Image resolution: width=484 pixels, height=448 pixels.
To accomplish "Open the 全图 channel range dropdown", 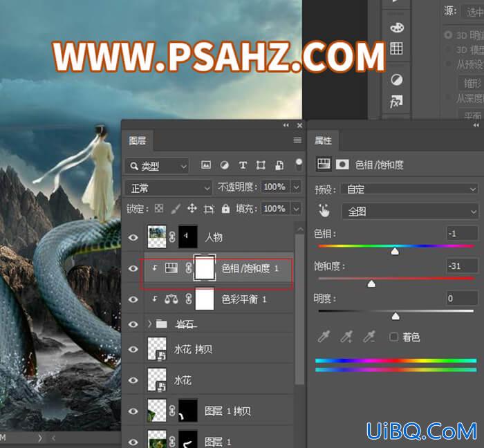I will 410,212.
